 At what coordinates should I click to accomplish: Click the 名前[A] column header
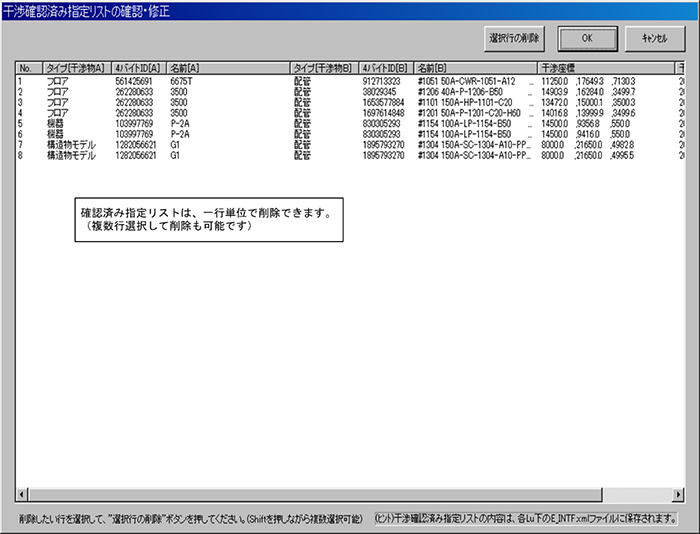[x=227, y=67]
